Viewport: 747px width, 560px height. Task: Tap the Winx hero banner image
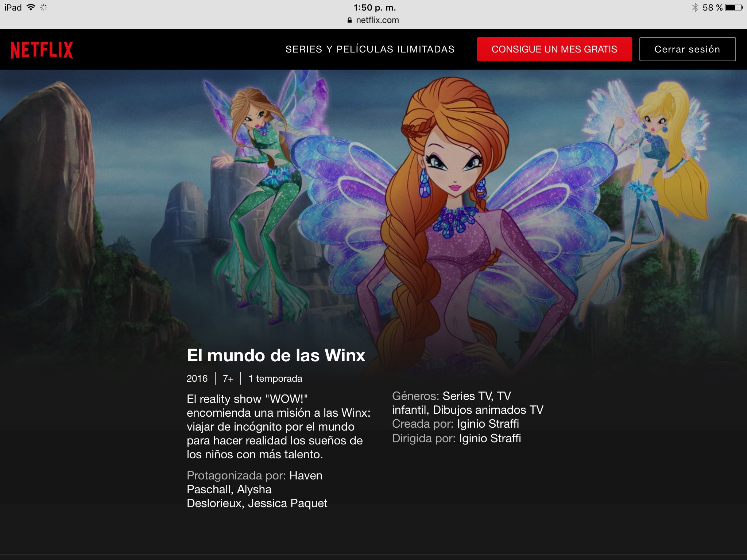373,204
